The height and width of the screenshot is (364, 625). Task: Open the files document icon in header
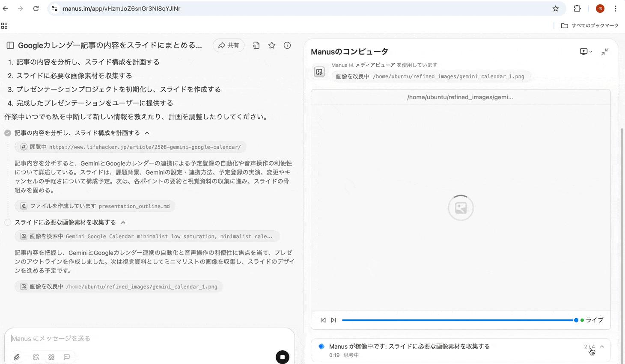click(x=256, y=45)
